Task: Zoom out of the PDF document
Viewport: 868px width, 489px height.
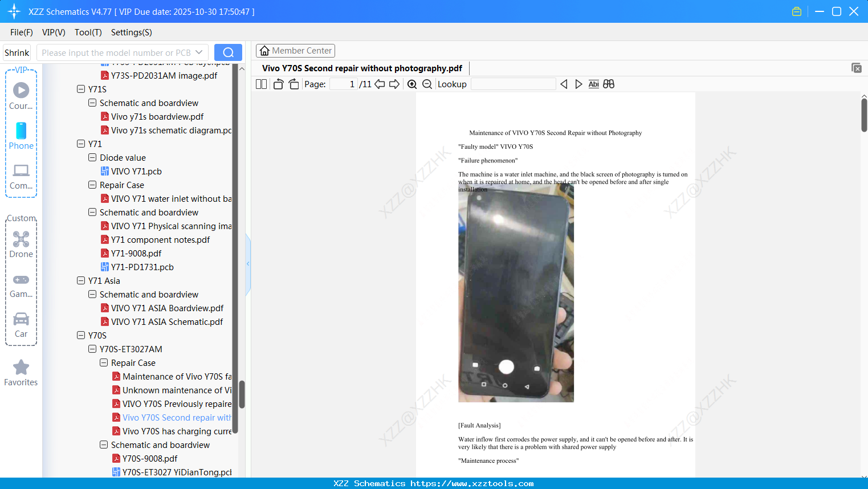Action: click(x=426, y=84)
